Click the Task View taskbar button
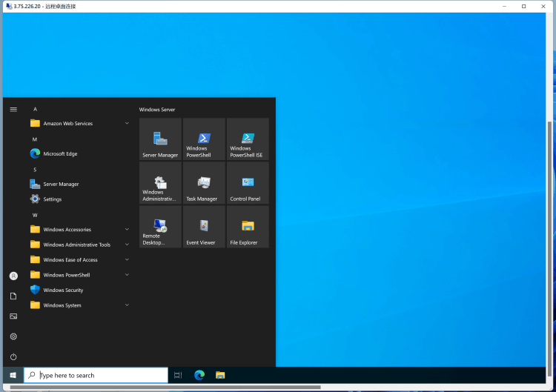 pos(178,376)
